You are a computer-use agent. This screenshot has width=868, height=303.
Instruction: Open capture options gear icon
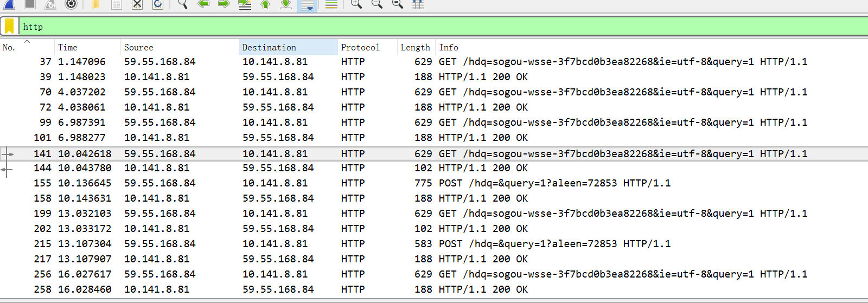71,4
